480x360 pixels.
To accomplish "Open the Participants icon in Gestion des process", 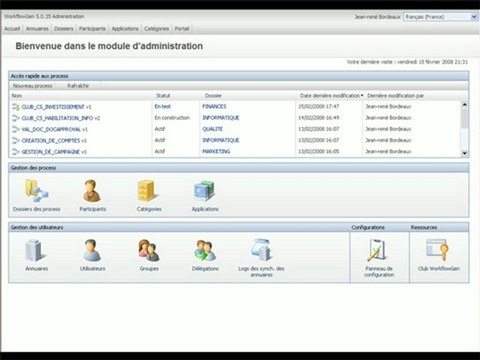I will pos(92,190).
